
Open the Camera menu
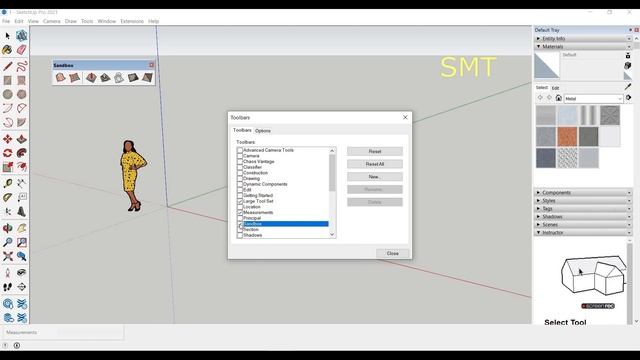pyautogui.click(x=51, y=21)
